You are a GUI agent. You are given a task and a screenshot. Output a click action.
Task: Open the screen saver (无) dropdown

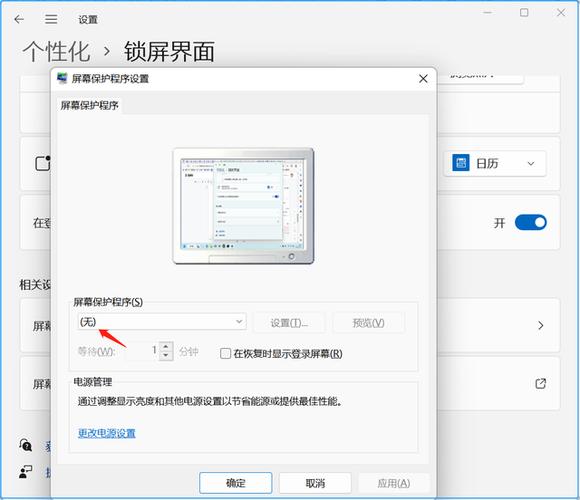pyautogui.click(x=162, y=321)
